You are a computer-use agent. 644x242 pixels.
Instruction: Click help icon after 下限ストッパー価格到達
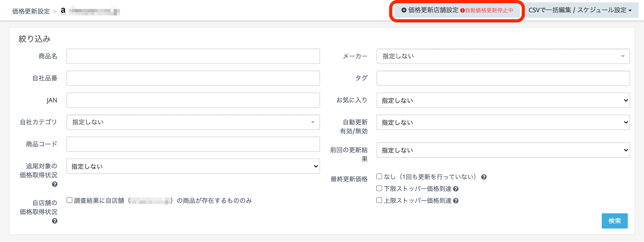pos(456,189)
